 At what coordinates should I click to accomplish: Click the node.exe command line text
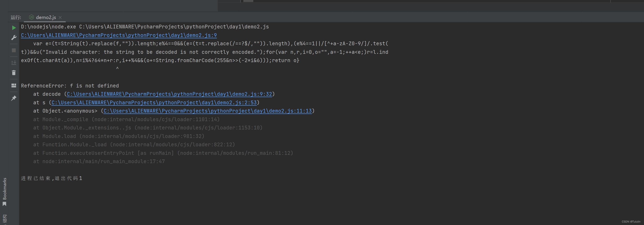(145, 27)
